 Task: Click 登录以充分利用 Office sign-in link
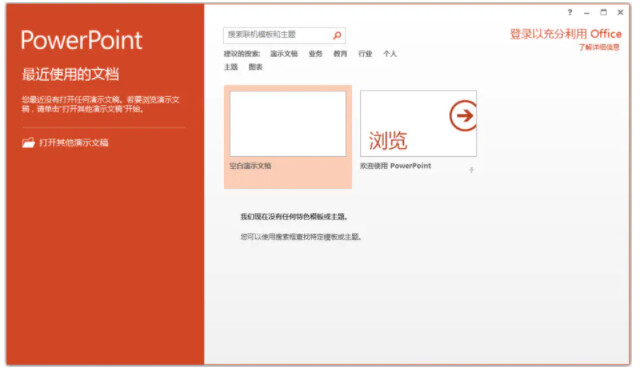[565, 34]
